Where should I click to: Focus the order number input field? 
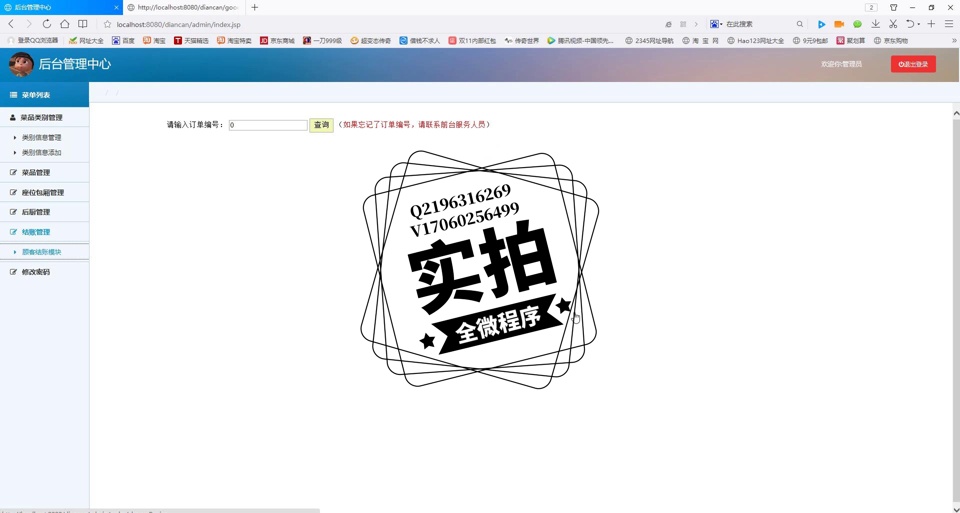(x=267, y=126)
